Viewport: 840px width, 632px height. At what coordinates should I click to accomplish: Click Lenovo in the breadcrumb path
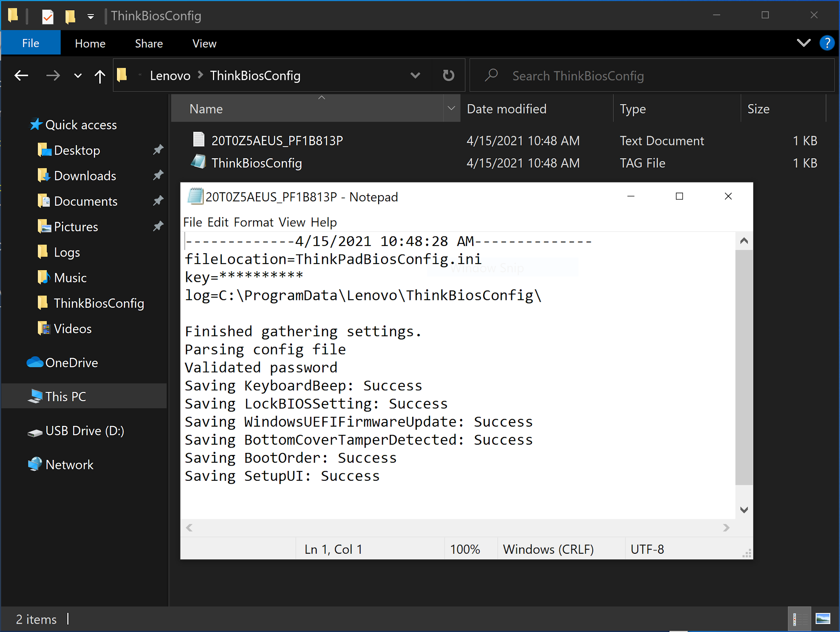point(170,76)
